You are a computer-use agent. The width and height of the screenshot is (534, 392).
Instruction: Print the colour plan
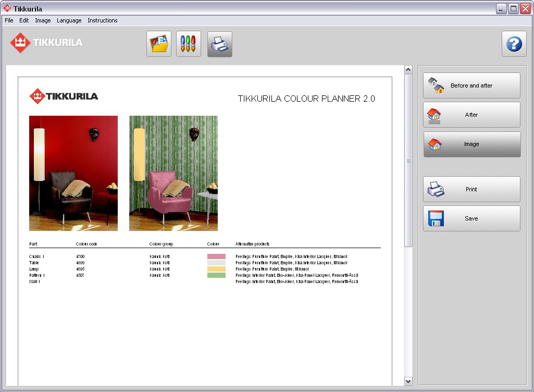pyautogui.click(x=471, y=189)
